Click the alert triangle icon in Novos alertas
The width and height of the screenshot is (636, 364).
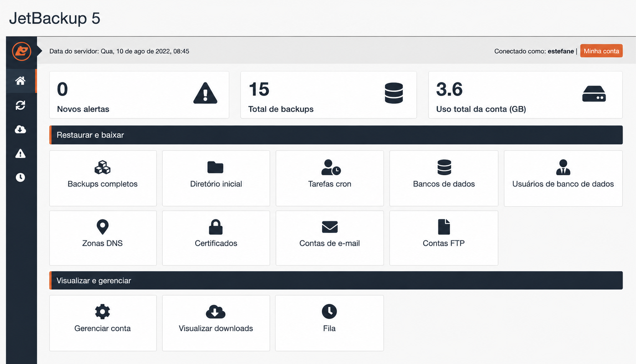tap(205, 93)
